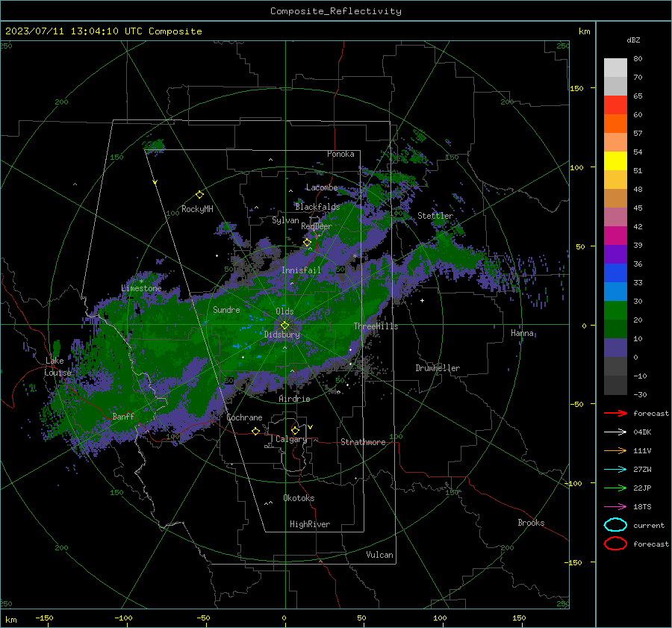672x628 pixels.
Task: Click the km unit label at top right
Action: tap(584, 31)
